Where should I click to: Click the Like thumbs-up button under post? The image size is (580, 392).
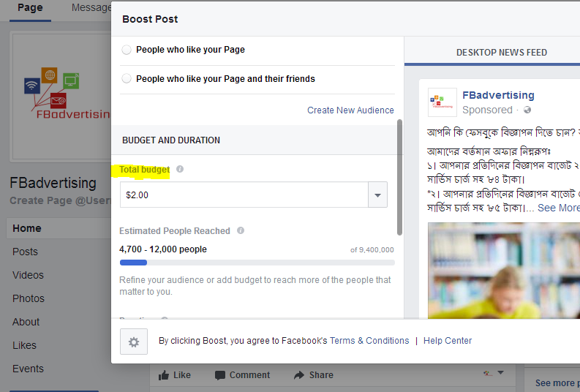[175, 375]
